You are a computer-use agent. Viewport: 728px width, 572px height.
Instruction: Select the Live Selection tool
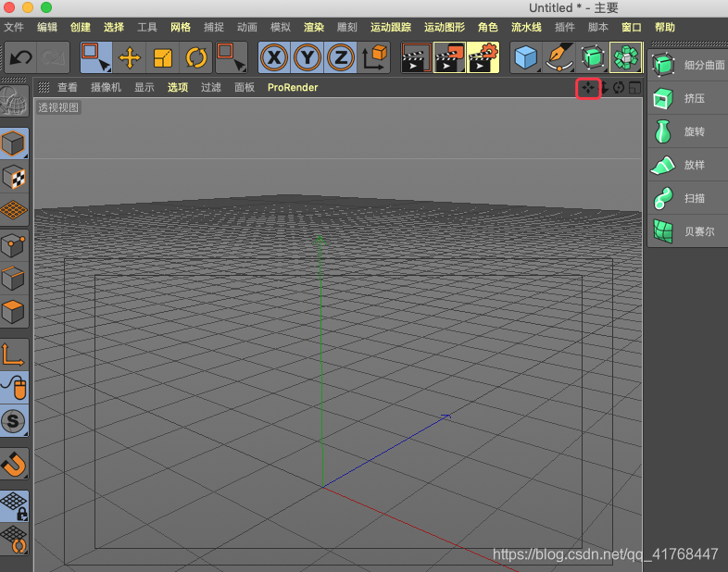(96, 57)
